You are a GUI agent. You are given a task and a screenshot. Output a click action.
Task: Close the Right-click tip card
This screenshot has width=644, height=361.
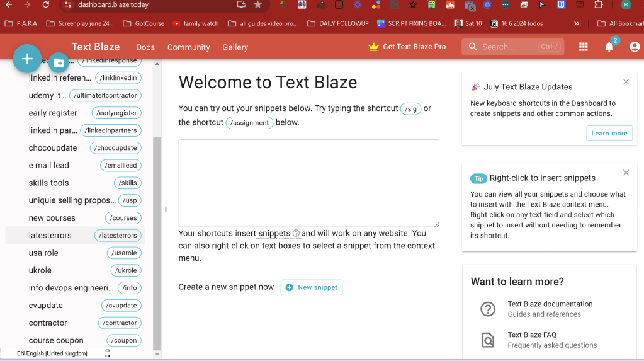click(626, 173)
